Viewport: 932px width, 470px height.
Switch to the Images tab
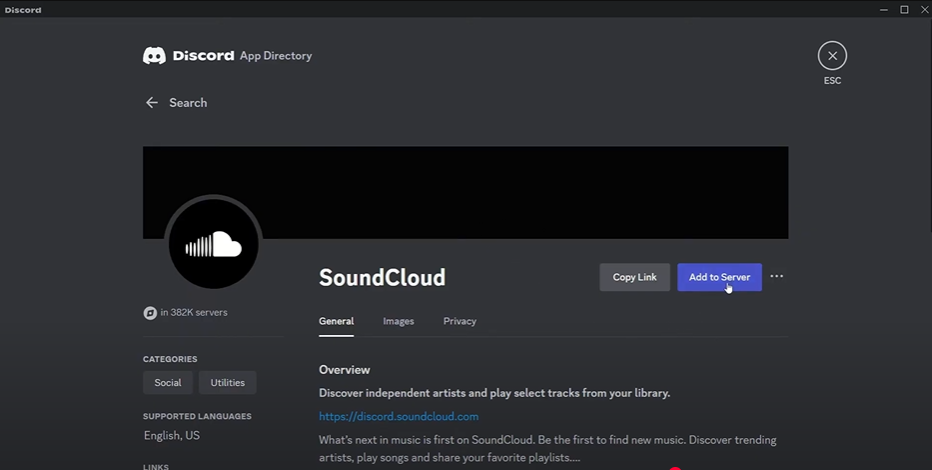pyautogui.click(x=398, y=321)
